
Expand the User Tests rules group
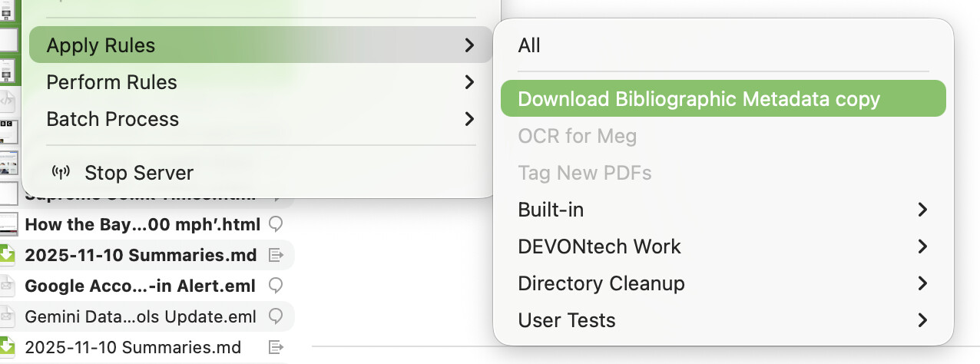pyautogui.click(x=922, y=320)
